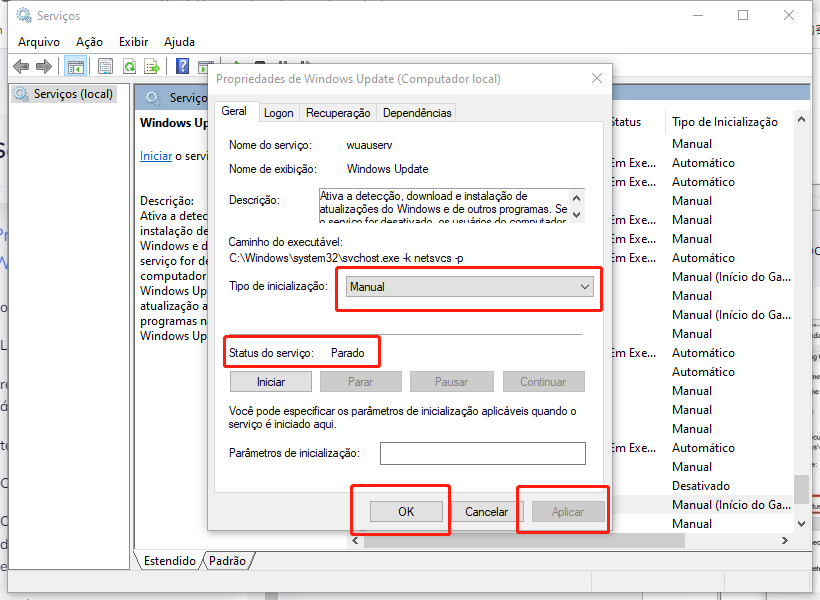The image size is (820, 600).
Task: Switch to the Padrão view tab at bottom
Action: coord(228,561)
